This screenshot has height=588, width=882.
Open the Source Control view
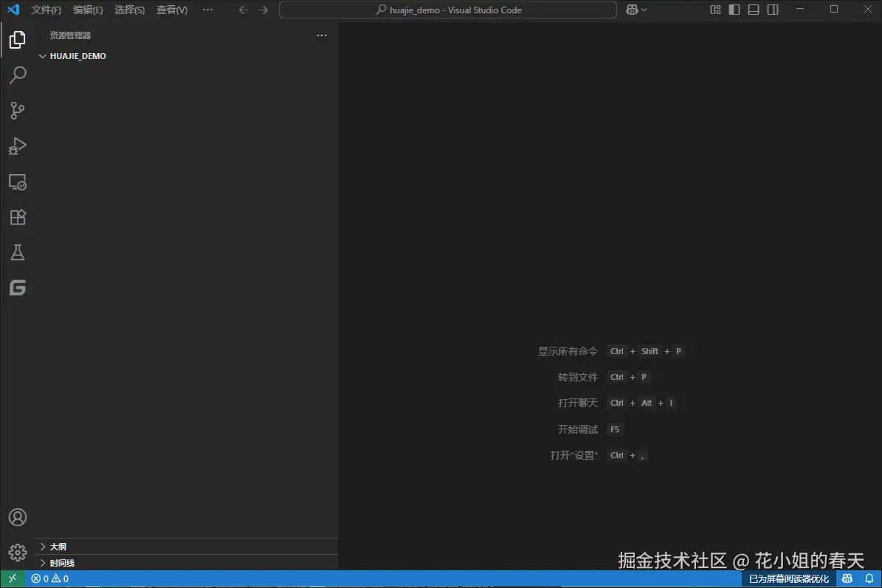pos(18,110)
